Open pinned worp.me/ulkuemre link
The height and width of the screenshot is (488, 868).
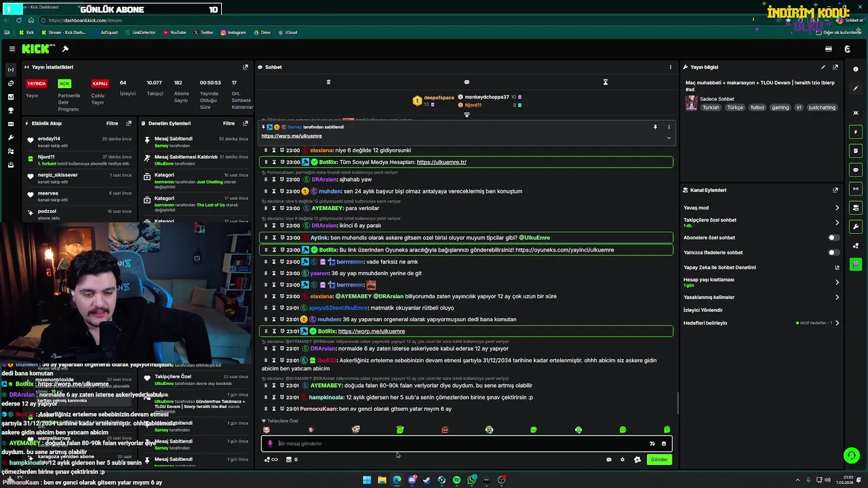(x=292, y=136)
